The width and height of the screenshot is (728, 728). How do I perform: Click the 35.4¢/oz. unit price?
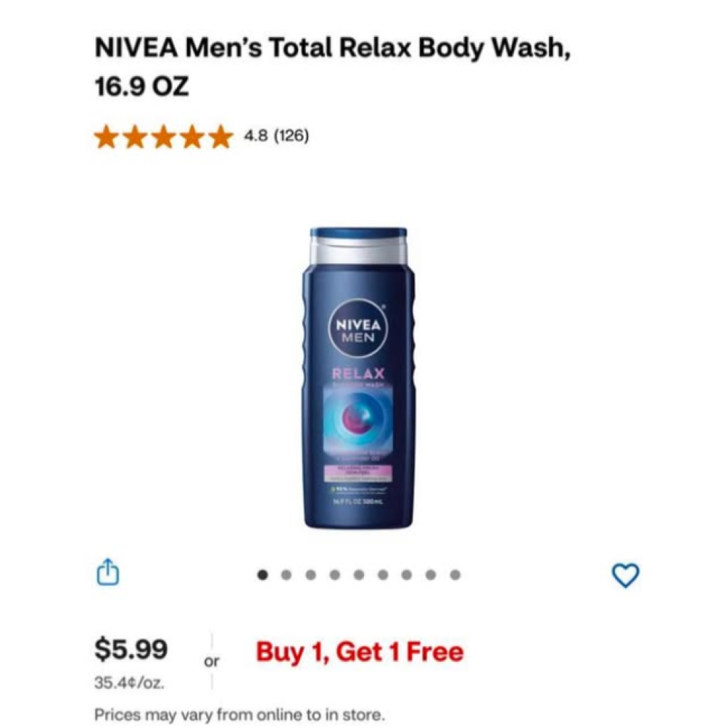(129, 683)
